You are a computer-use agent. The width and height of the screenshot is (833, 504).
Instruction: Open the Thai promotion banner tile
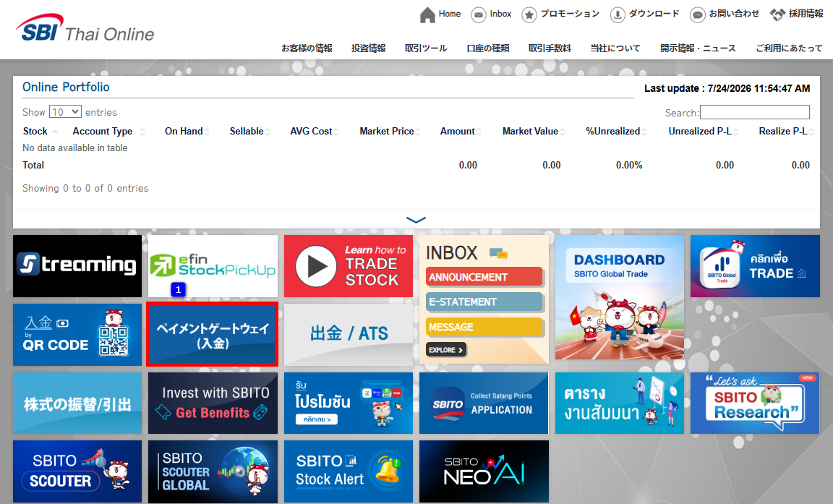[x=348, y=403]
